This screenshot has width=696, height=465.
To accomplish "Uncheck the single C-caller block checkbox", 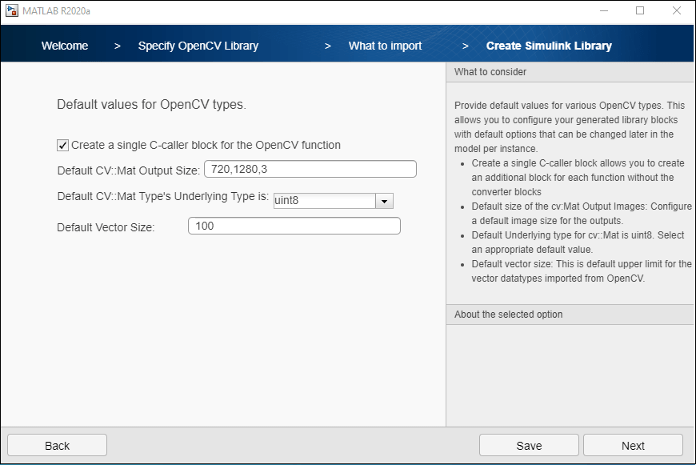I will (x=63, y=146).
